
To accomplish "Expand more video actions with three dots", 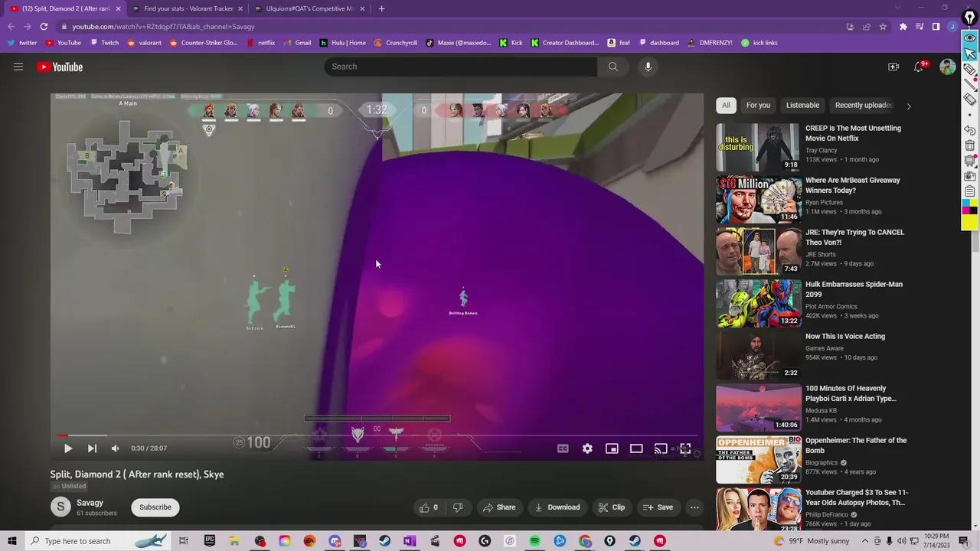I will 694,507.
